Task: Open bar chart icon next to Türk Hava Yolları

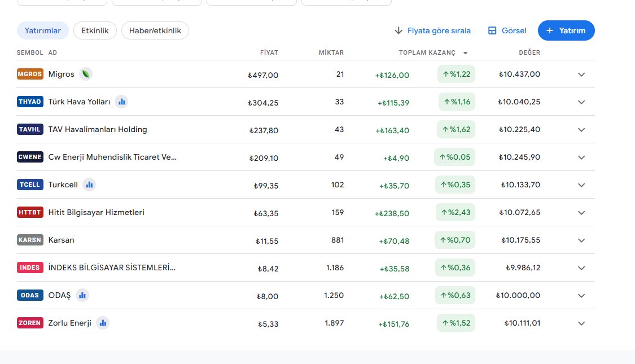Action: (x=121, y=102)
